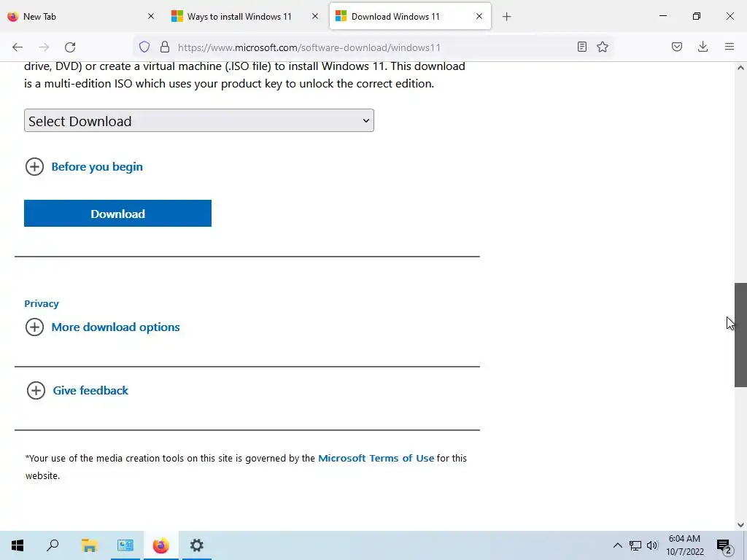This screenshot has height=560, width=747.
Task: Click the forward navigation arrow
Action: (44, 47)
